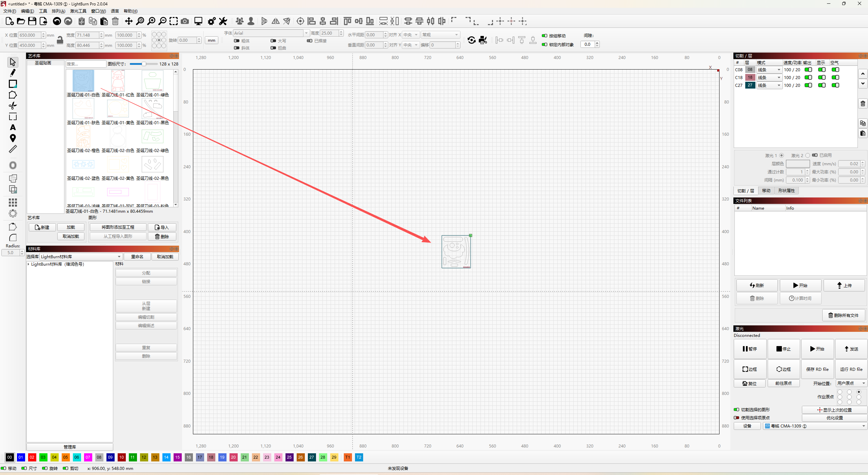Click the 将图形添加至工程 button
868x475 pixels.
click(x=118, y=227)
